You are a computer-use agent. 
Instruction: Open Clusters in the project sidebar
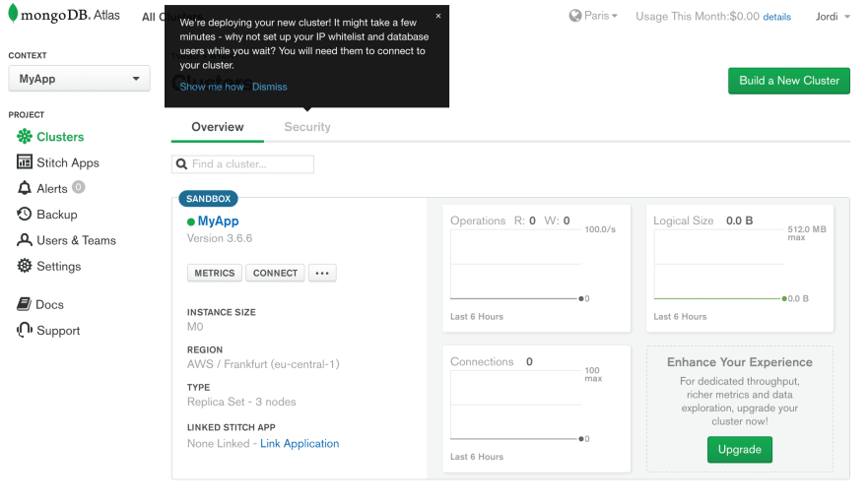coord(60,137)
